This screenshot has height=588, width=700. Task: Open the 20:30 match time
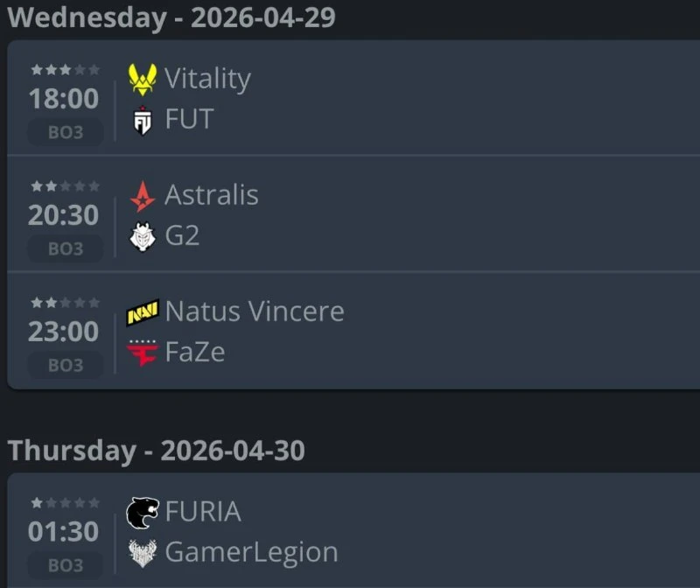(63, 215)
